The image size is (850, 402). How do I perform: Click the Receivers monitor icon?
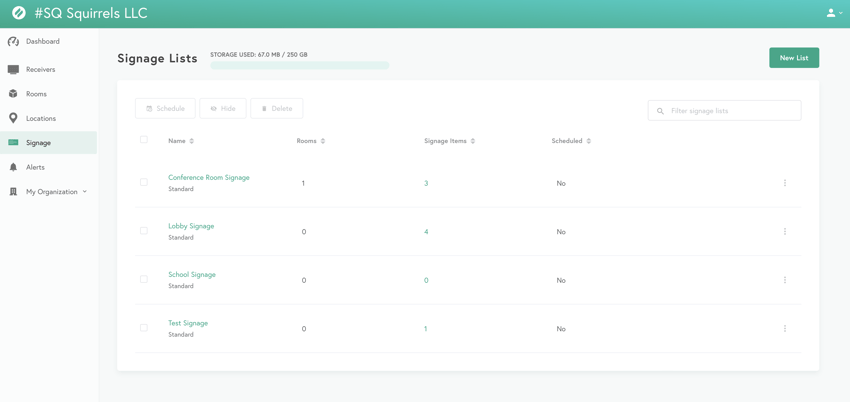pyautogui.click(x=13, y=70)
